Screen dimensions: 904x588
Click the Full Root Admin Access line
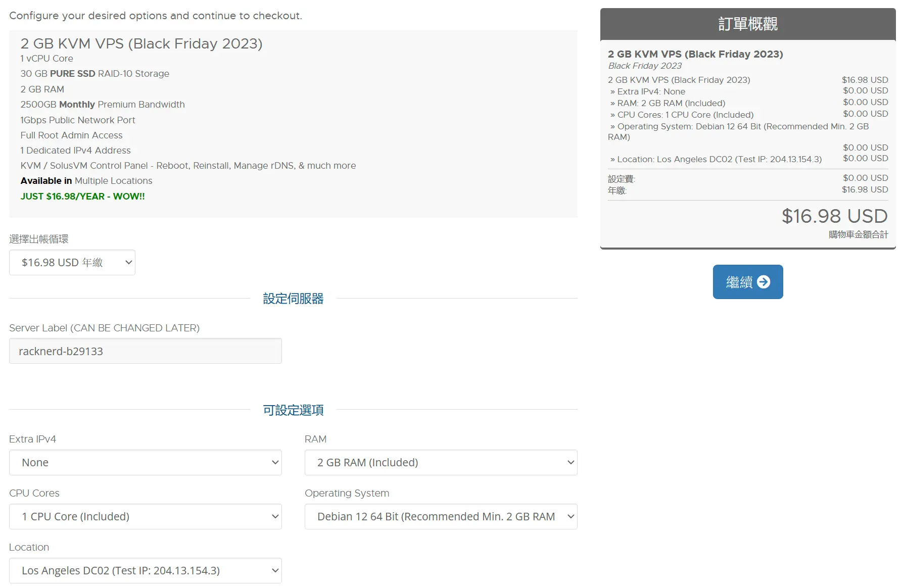[72, 135]
